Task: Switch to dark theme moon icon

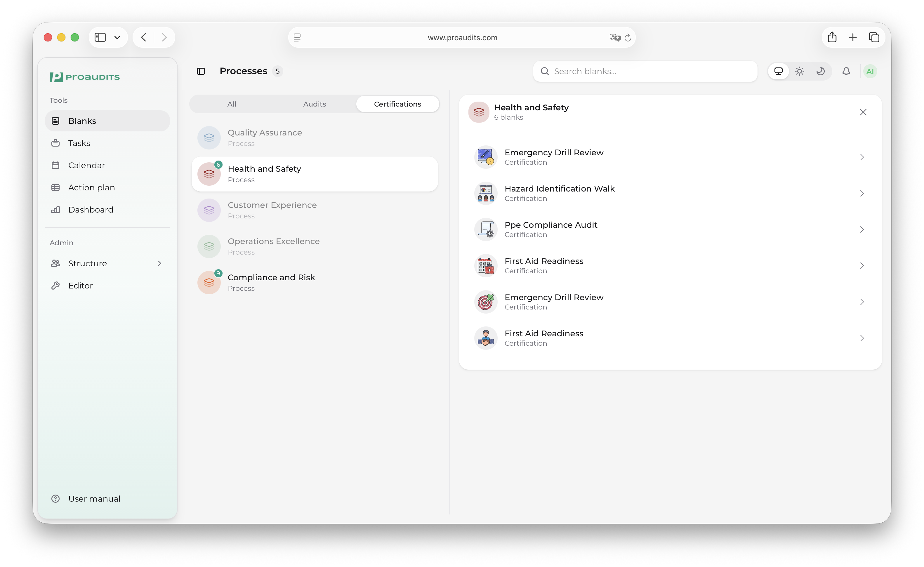Action: [x=821, y=71]
